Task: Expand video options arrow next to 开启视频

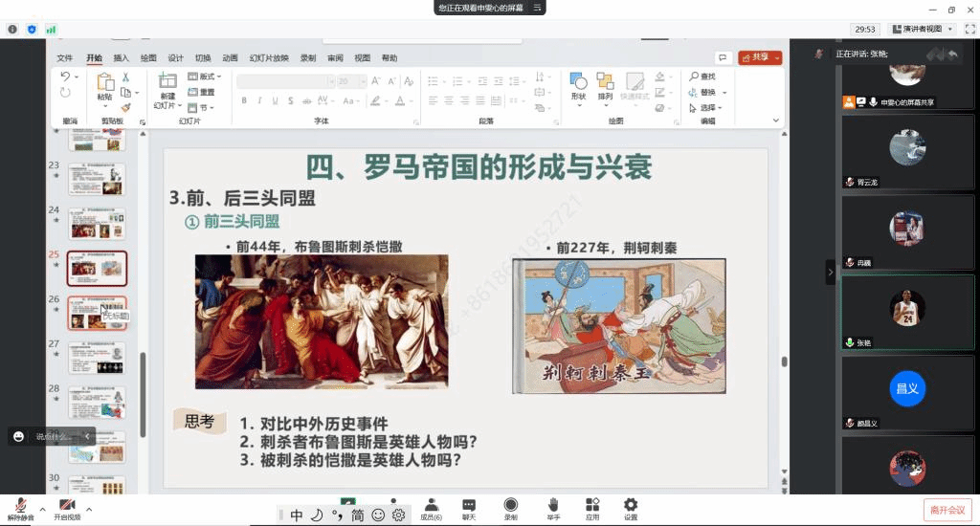Action: pyautogui.click(x=89, y=508)
